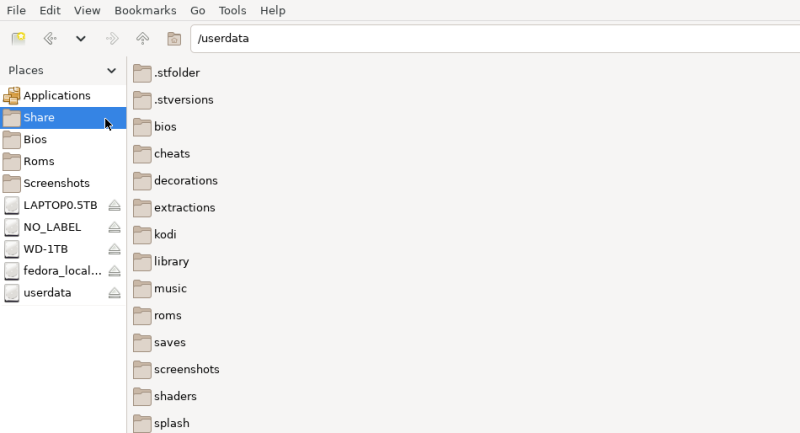800x433 pixels.
Task: Select the library folder icon
Action: (x=142, y=262)
